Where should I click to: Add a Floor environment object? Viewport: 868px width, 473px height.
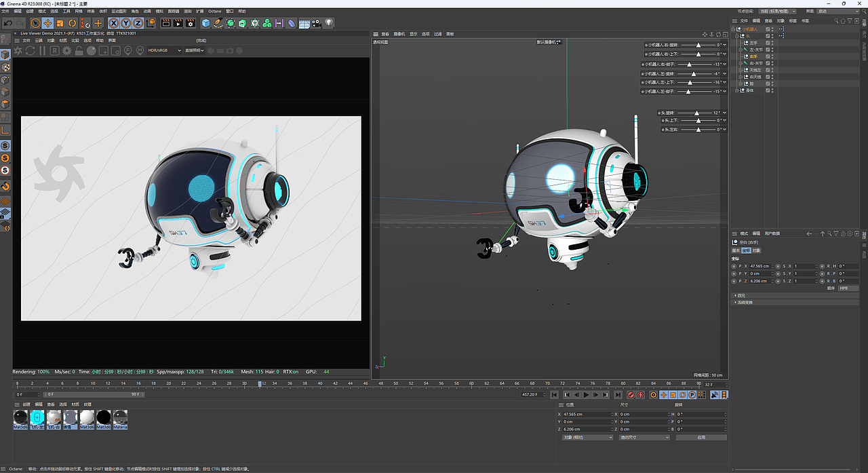pyautogui.click(x=304, y=23)
